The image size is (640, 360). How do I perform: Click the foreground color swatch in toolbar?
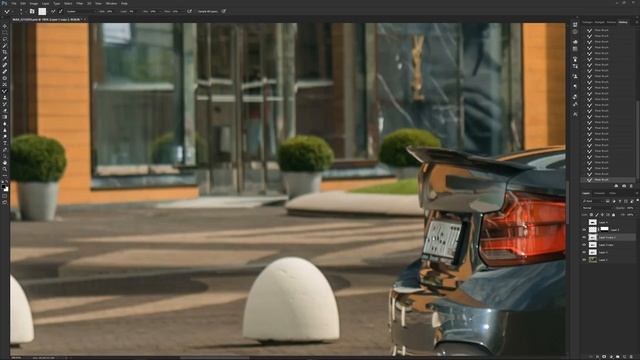(x=3, y=187)
